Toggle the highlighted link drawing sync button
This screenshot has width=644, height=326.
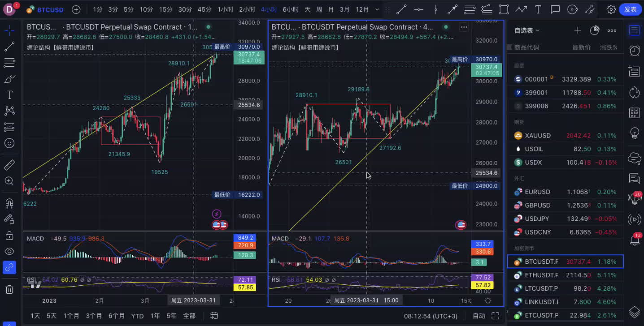pos(9,267)
